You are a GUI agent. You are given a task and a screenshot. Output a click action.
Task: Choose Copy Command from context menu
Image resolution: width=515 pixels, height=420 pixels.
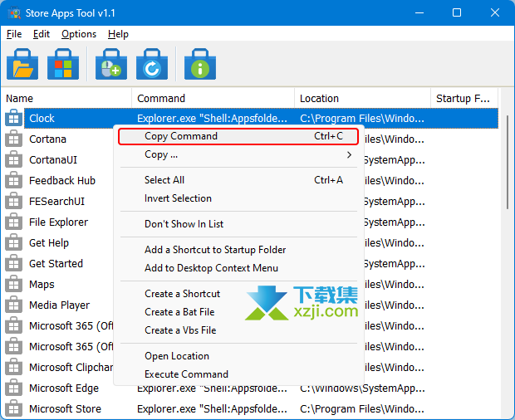(238, 136)
